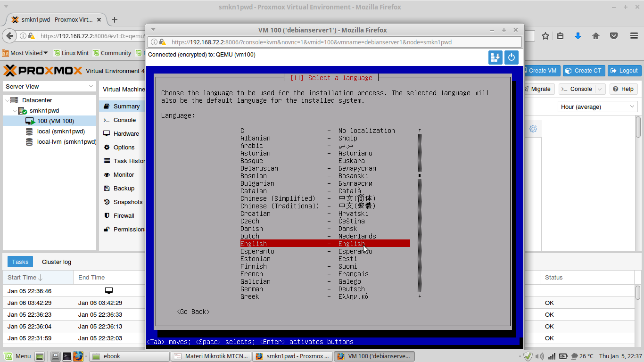Open Firewall in VM side menu
The height and width of the screenshot is (362, 644).
[123, 216]
